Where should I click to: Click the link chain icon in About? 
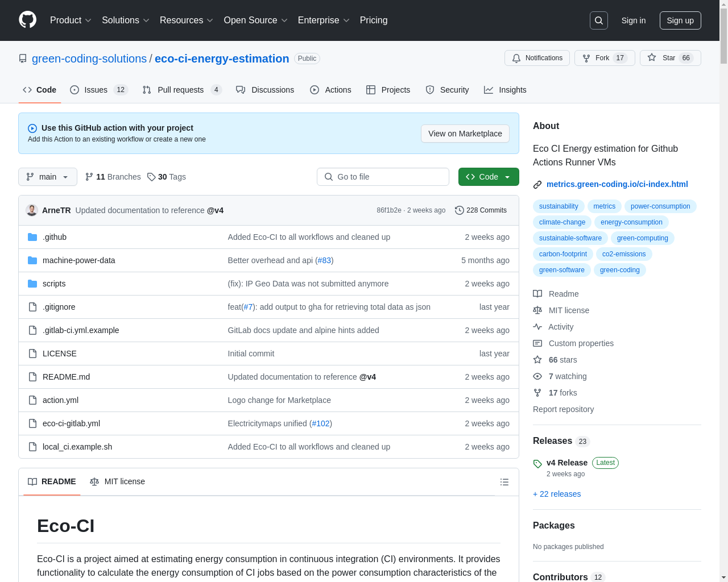coord(537,185)
